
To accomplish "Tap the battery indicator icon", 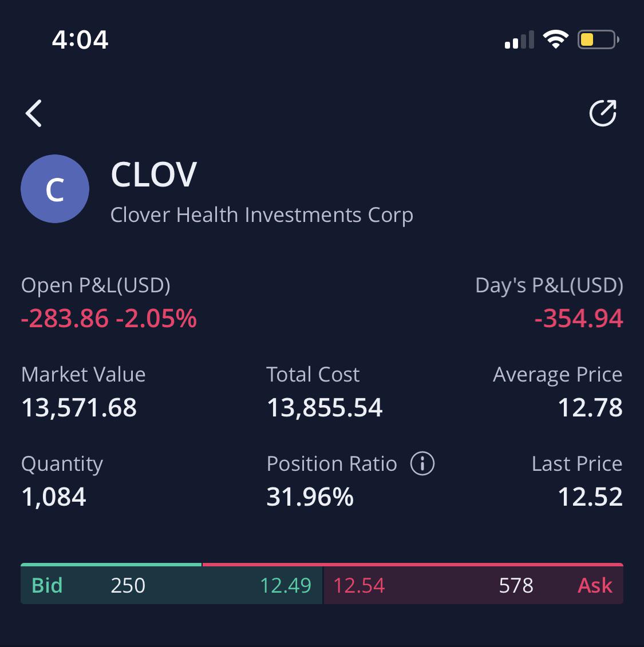I will (597, 39).
